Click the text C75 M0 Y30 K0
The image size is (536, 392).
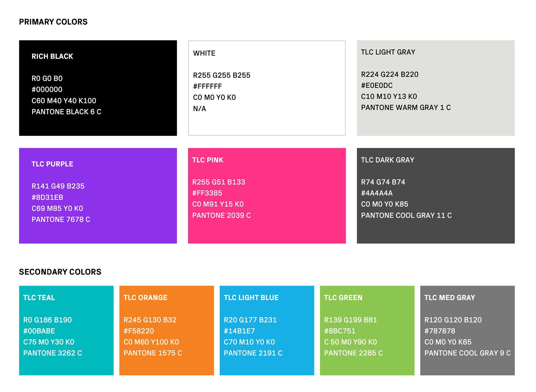click(x=49, y=342)
